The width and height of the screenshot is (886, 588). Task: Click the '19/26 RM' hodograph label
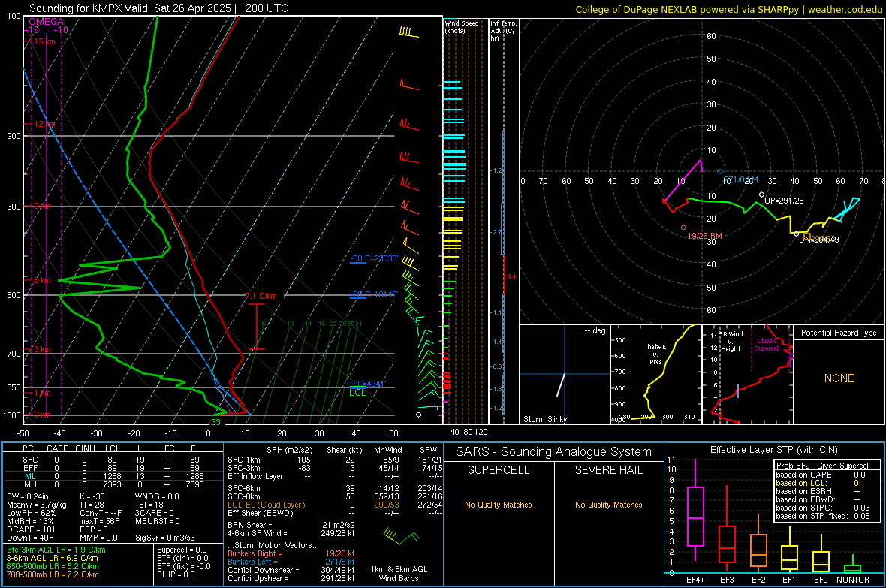[x=704, y=236]
